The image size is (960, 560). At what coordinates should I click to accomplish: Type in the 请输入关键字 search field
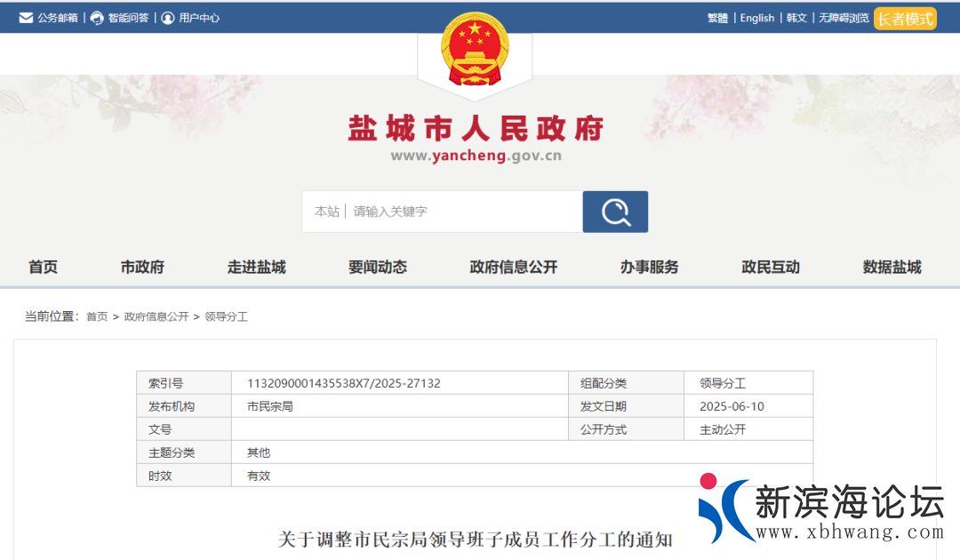coord(462,212)
